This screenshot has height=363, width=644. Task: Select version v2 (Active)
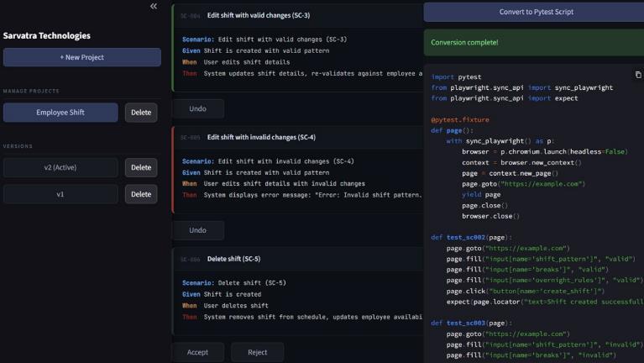pyautogui.click(x=60, y=167)
